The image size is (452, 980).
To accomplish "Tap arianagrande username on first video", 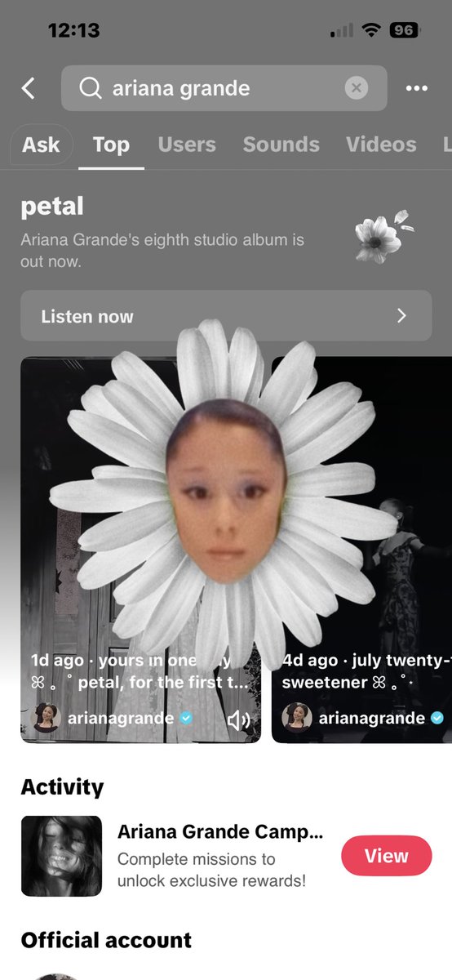I will click(x=121, y=719).
